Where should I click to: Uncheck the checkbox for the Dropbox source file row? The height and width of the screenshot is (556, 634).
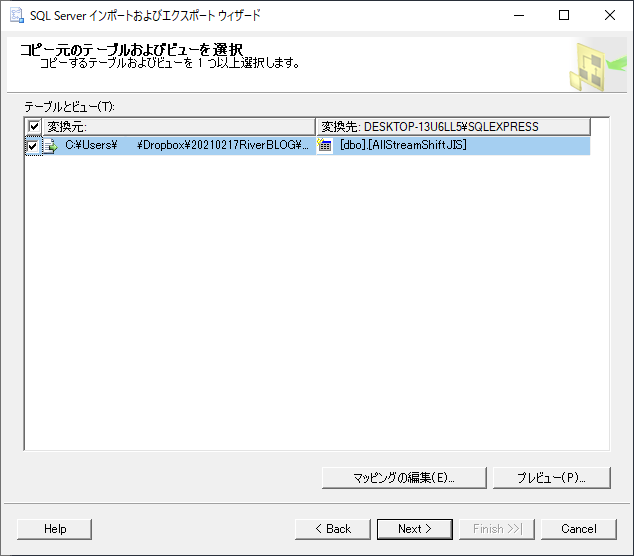tap(34, 146)
